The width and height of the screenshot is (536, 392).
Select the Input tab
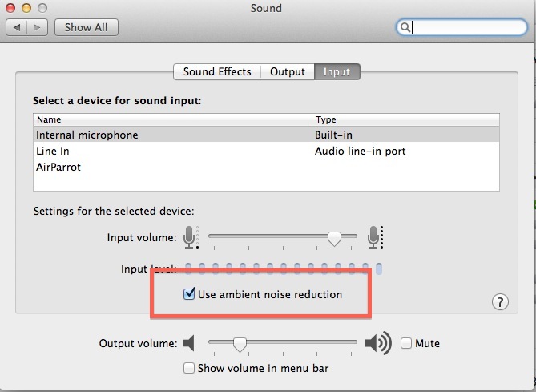pyautogui.click(x=337, y=72)
